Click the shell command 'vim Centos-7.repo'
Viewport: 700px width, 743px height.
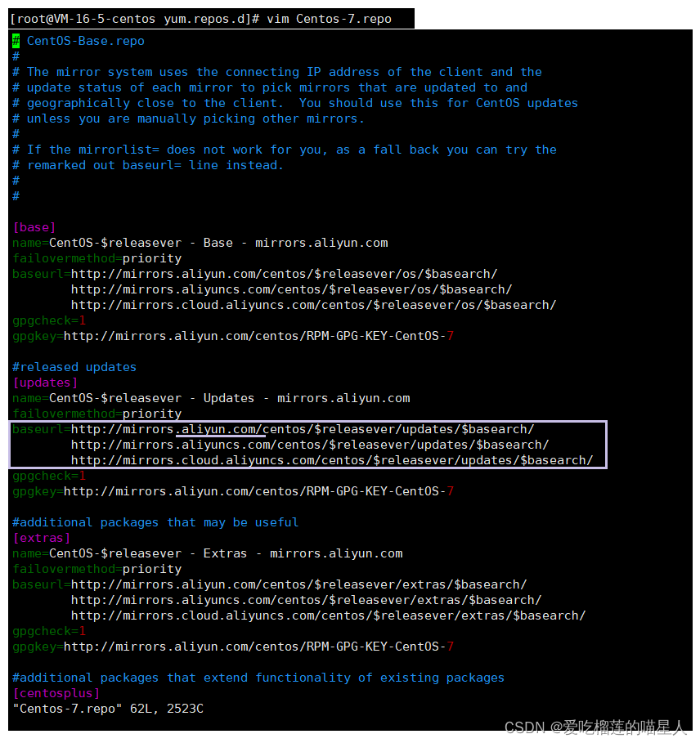pos(329,19)
